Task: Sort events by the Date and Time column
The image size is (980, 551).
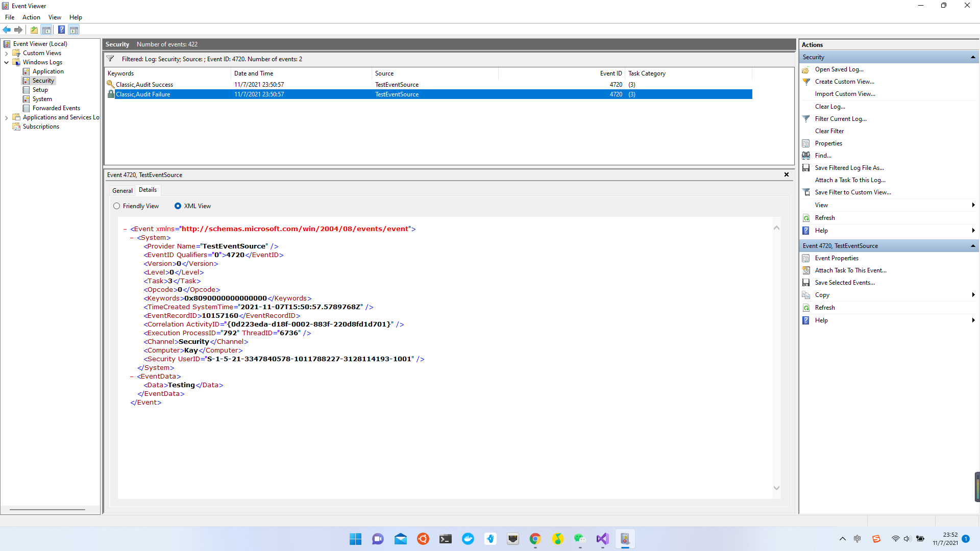Action: point(302,73)
